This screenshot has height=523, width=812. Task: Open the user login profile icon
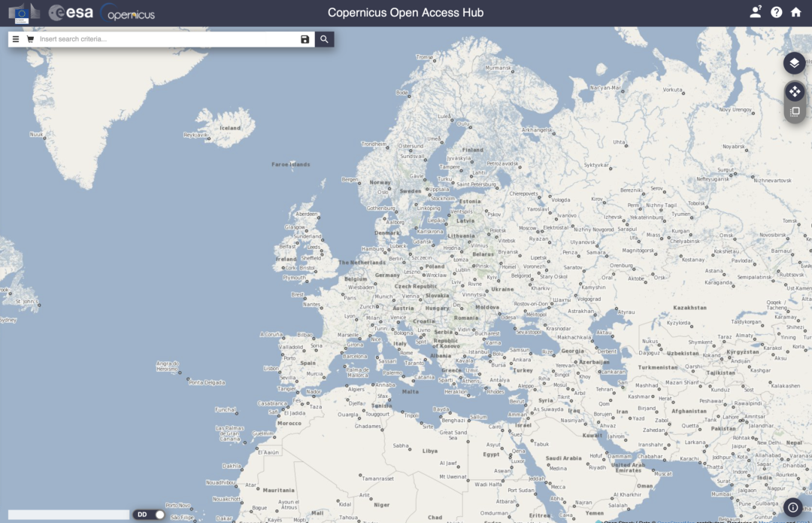[x=756, y=12]
